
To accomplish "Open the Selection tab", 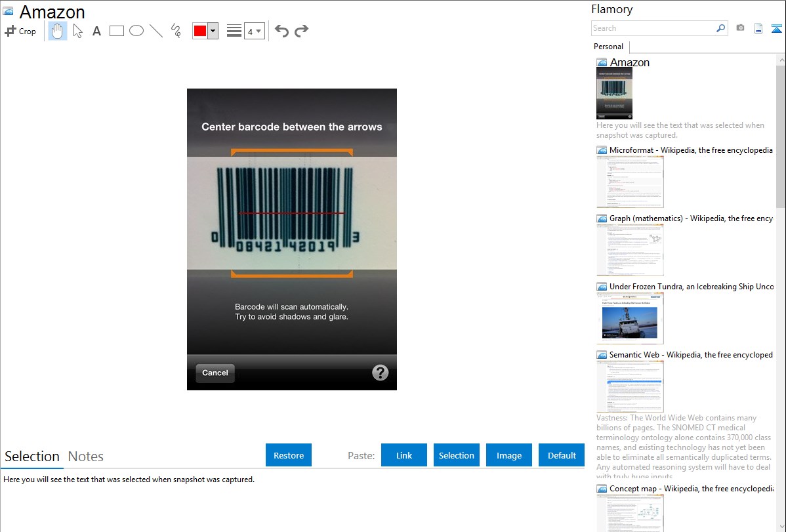I will pos(32,457).
